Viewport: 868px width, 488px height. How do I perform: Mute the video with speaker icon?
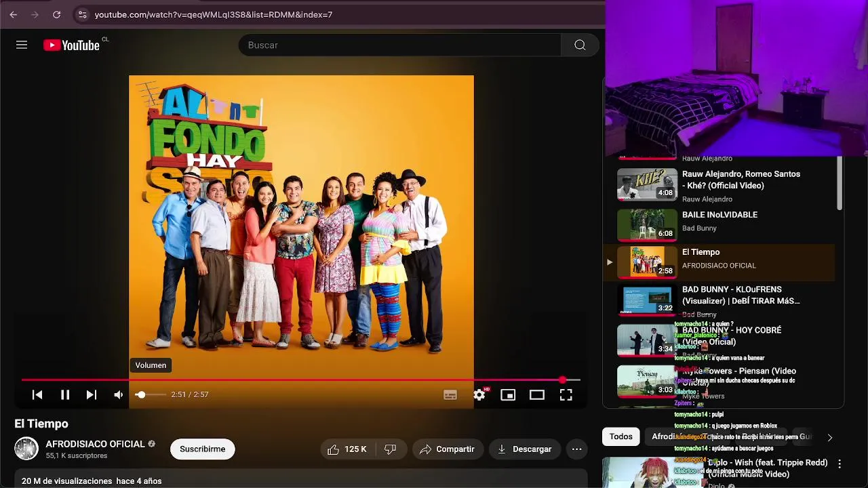point(119,394)
